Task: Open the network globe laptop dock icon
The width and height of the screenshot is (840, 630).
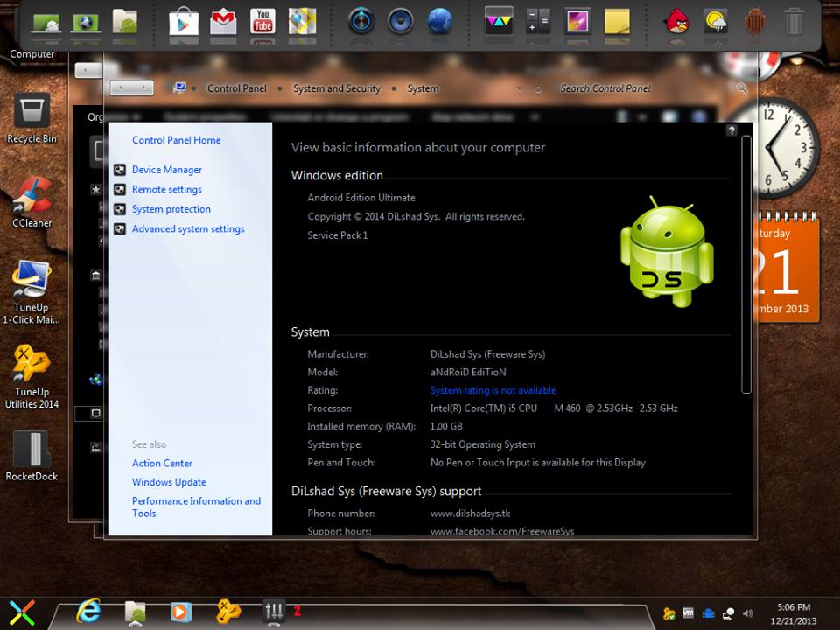Action: tap(86, 23)
